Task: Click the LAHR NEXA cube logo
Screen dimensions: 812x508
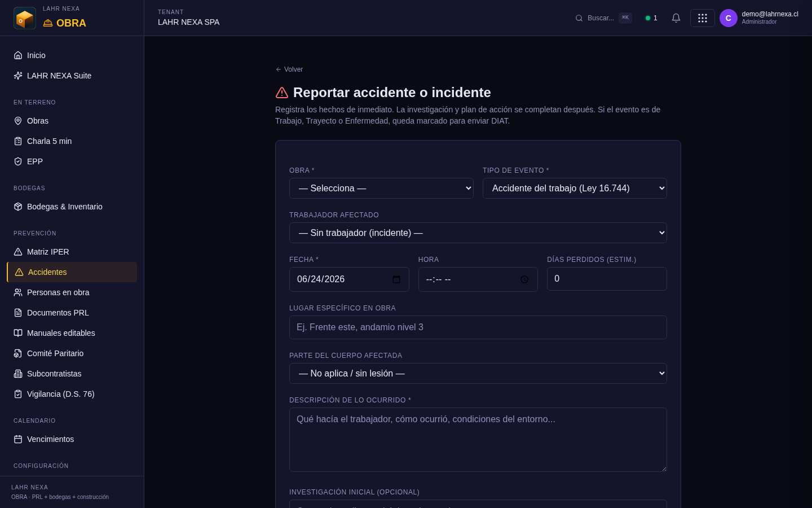Action: [25, 18]
